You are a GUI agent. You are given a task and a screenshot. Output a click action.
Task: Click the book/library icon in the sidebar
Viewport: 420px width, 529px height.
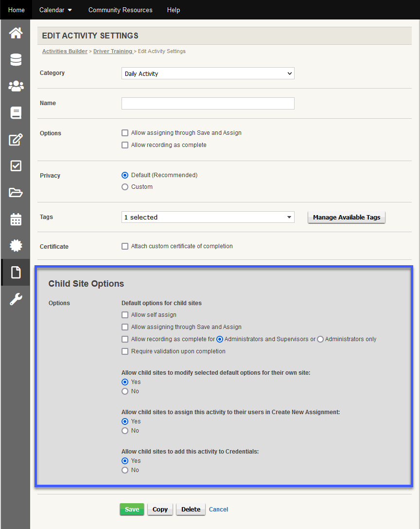tap(15, 112)
